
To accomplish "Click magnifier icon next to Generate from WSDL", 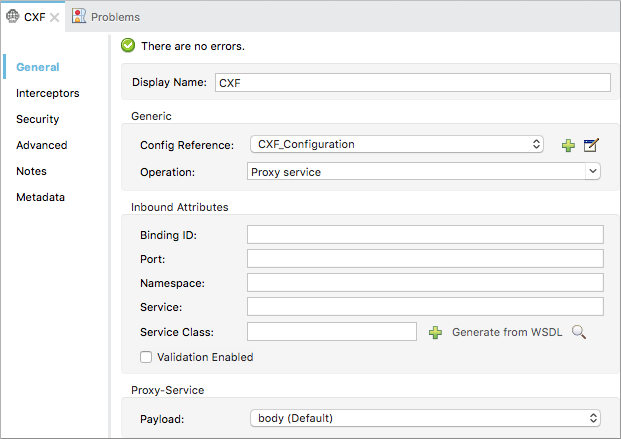I will click(x=578, y=332).
